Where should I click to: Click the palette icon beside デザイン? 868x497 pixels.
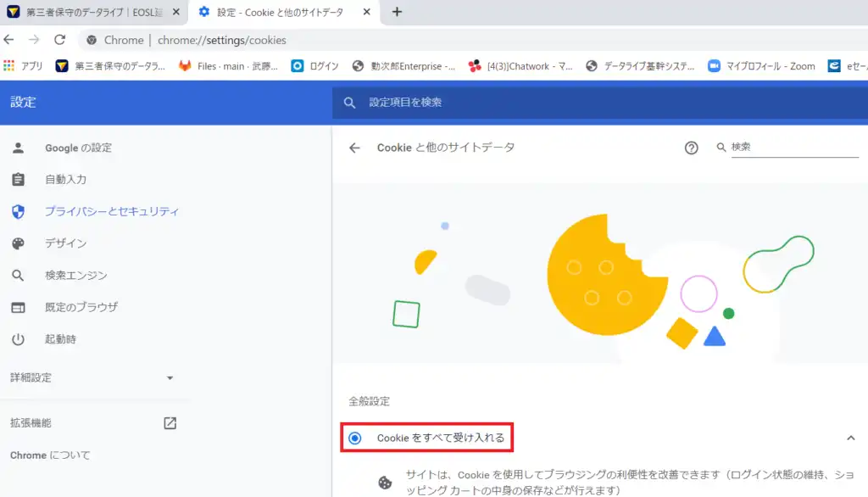pyautogui.click(x=19, y=243)
